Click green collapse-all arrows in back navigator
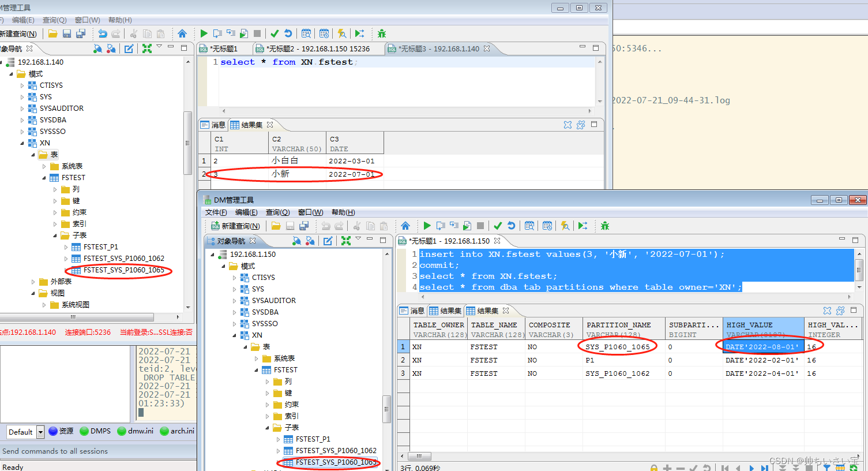 (147, 48)
